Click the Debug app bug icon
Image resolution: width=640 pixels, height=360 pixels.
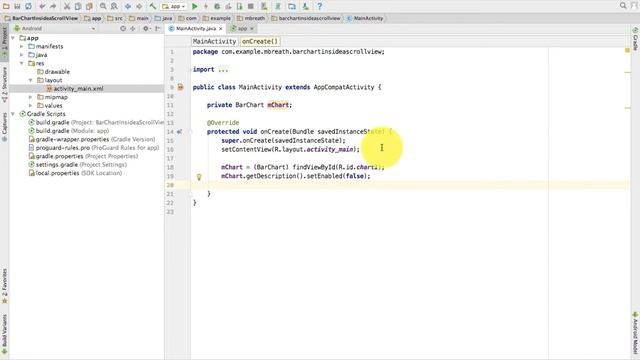click(217, 6)
